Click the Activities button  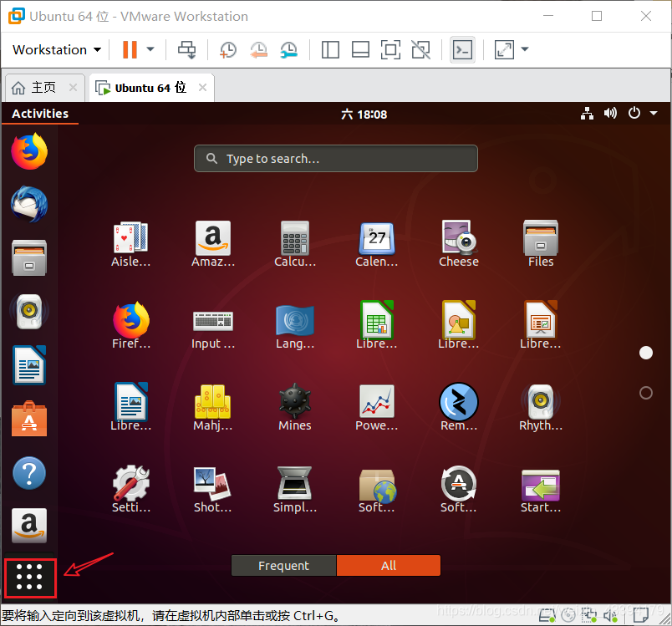40,114
